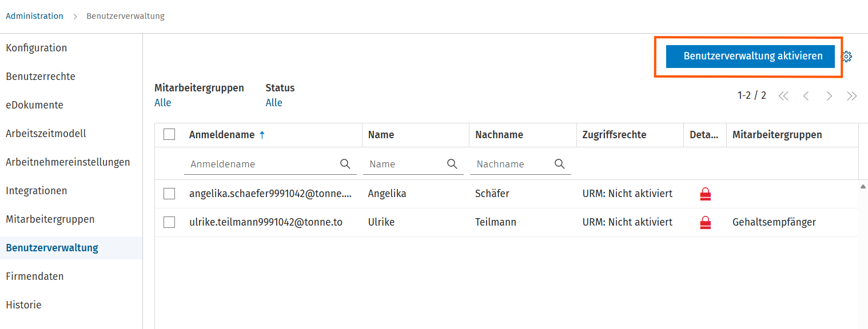This screenshot has width=868, height=329.
Task: Open Konfiguration in the sidebar
Action: click(37, 48)
